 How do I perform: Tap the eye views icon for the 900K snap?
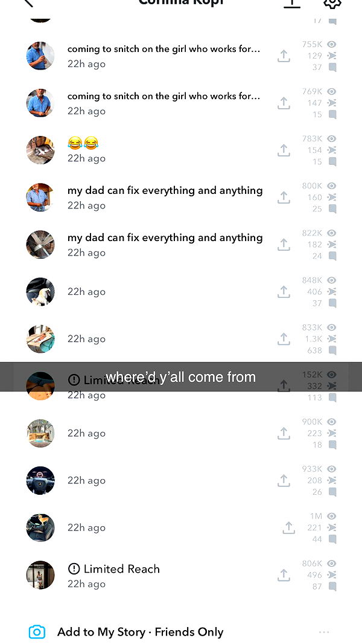click(x=332, y=422)
